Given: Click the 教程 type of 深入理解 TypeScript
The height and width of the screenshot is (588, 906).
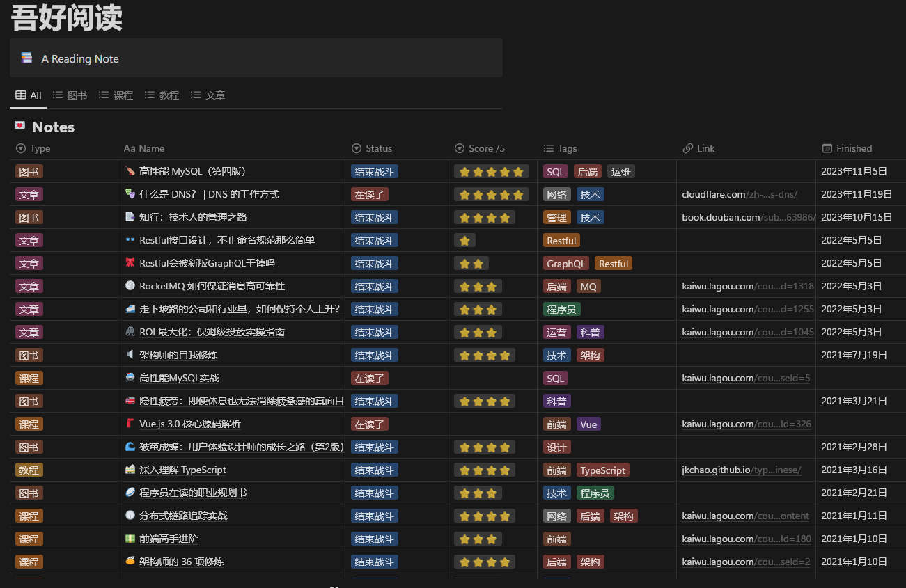Looking at the screenshot, I should [x=29, y=470].
